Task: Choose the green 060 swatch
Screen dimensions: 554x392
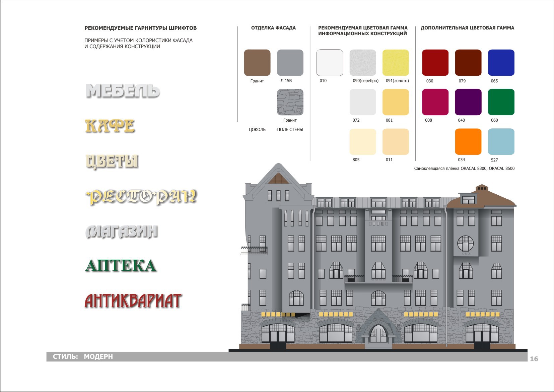Action: pos(501,102)
